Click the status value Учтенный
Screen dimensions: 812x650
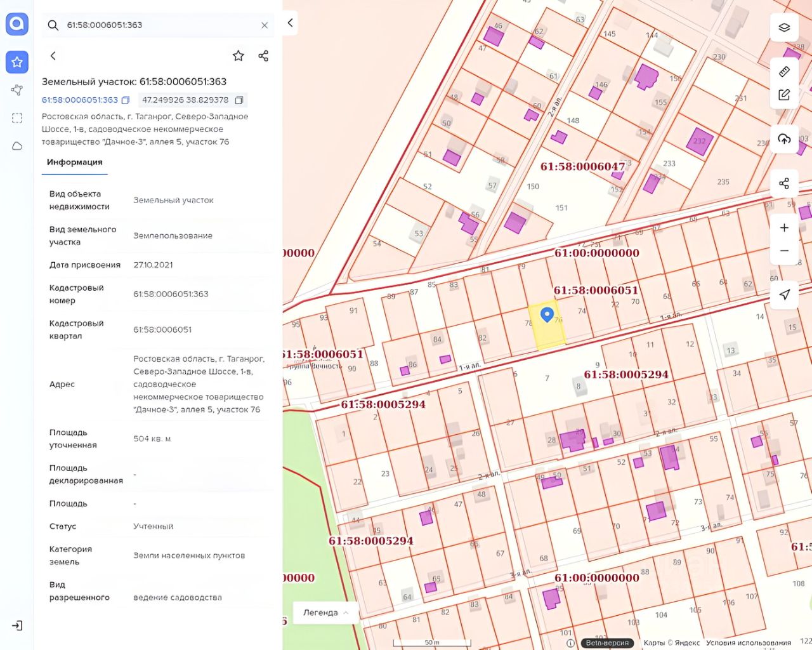click(x=154, y=527)
